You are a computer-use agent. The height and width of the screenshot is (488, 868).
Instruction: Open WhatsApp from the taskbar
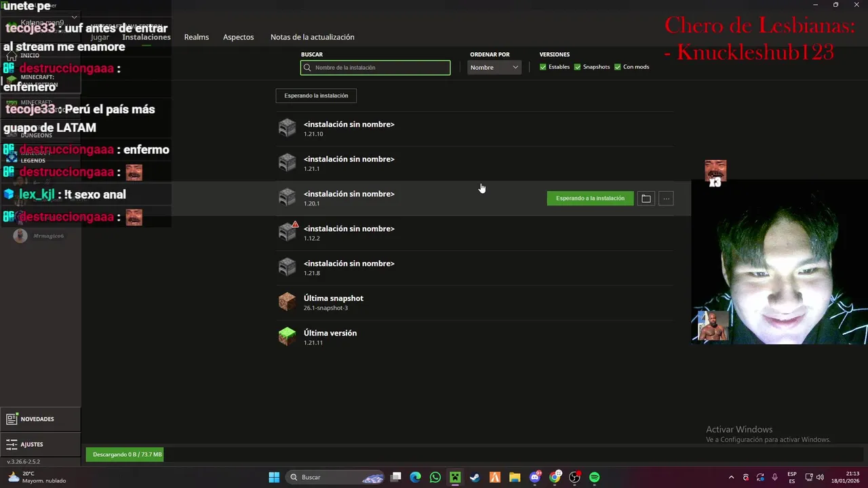(x=435, y=477)
